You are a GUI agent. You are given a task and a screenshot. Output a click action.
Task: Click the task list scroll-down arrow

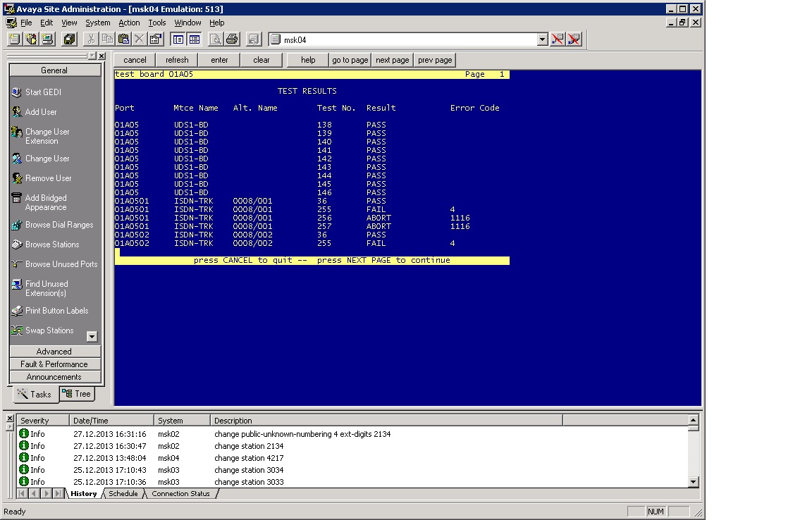click(x=92, y=337)
